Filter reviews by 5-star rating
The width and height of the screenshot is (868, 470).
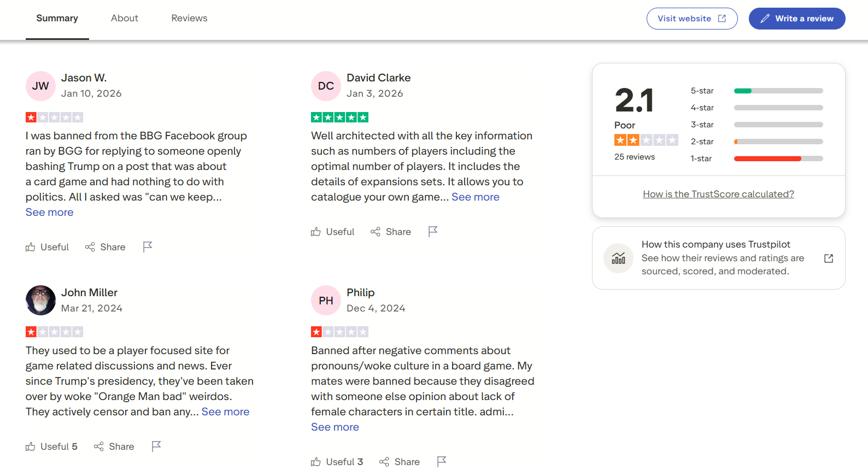[756, 91]
